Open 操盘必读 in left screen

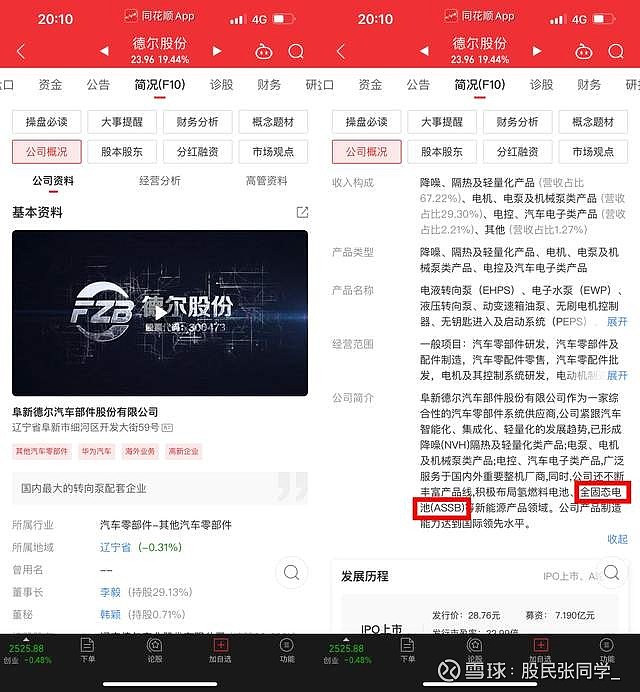click(x=47, y=122)
